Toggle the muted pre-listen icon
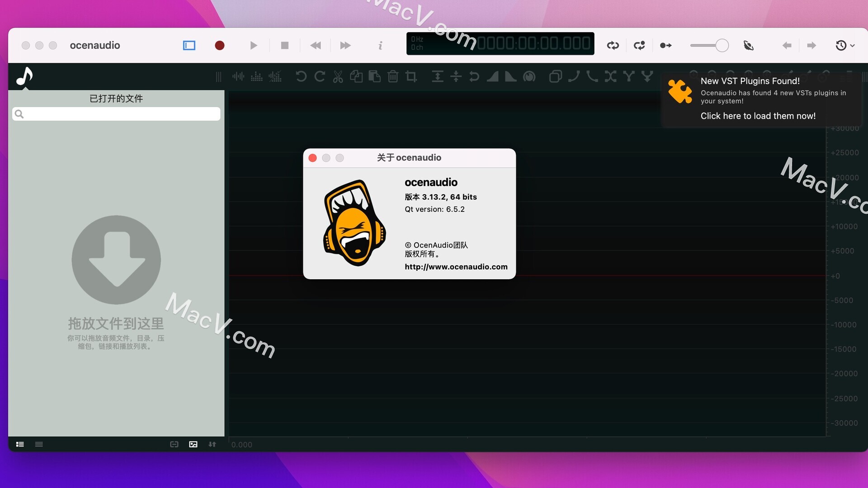 click(x=749, y=45)
